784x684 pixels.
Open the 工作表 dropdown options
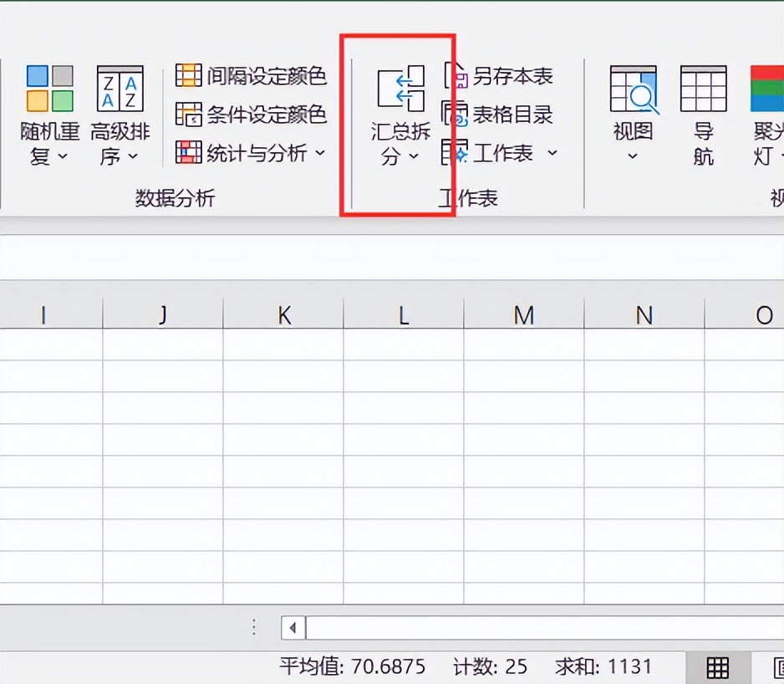pyautogui.click(x=550, y=153)
